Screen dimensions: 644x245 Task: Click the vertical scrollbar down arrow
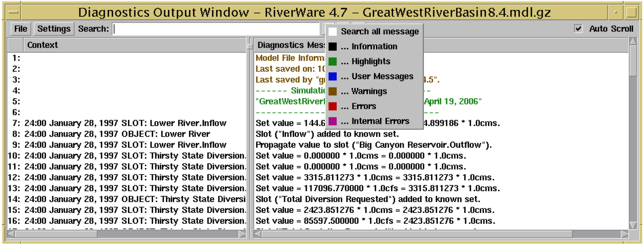point(633,225)
